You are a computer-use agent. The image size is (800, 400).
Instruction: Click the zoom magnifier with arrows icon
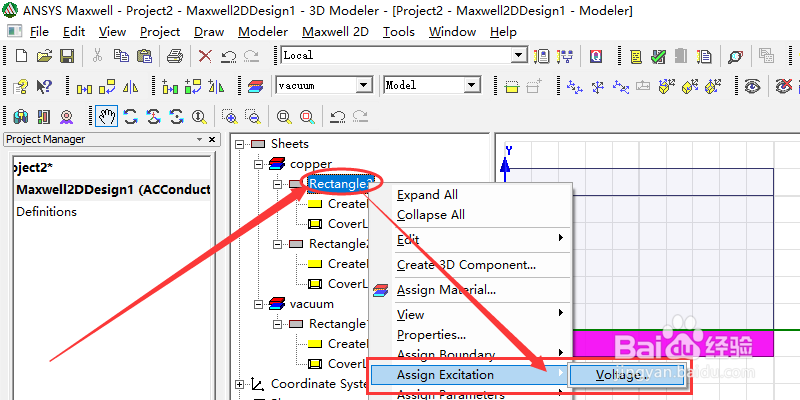point(198,117)
